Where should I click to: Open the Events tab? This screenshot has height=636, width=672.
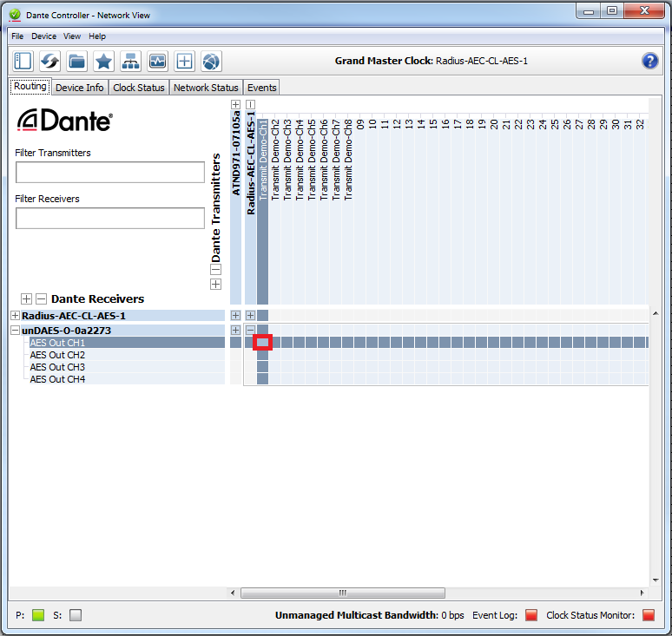click(262, 88)
